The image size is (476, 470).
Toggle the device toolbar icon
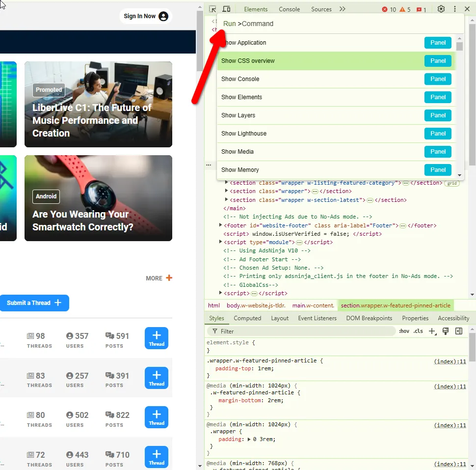point(226,9)
